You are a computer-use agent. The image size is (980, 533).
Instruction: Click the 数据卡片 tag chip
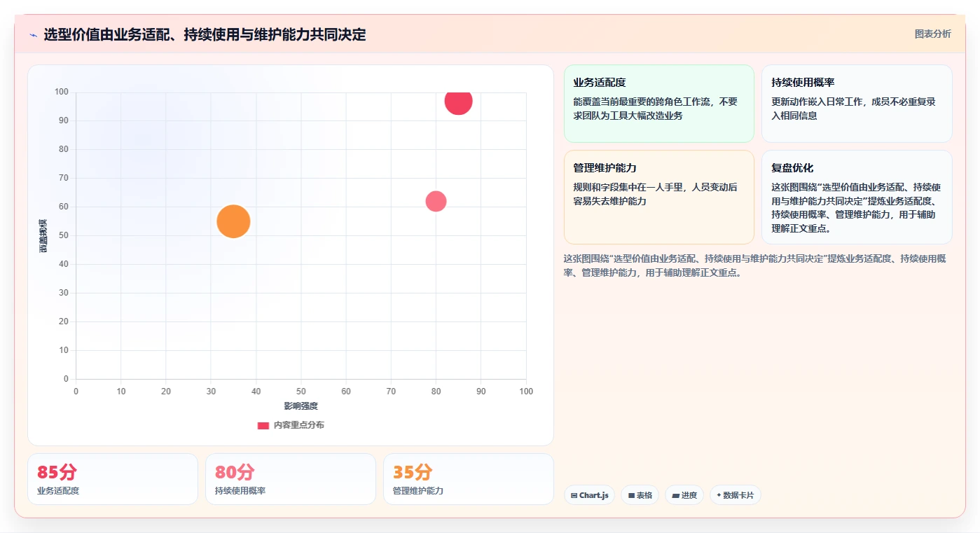(x=735, y=495)
